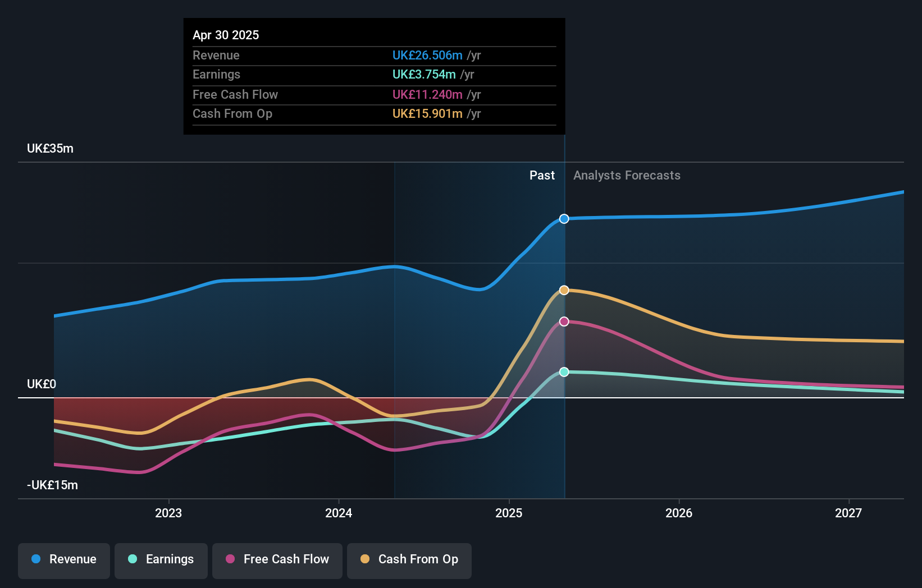The width and height of the screenshot is (922, 588).
Task: Select the teal Earnings data point marker
Action: coord(564,371)
